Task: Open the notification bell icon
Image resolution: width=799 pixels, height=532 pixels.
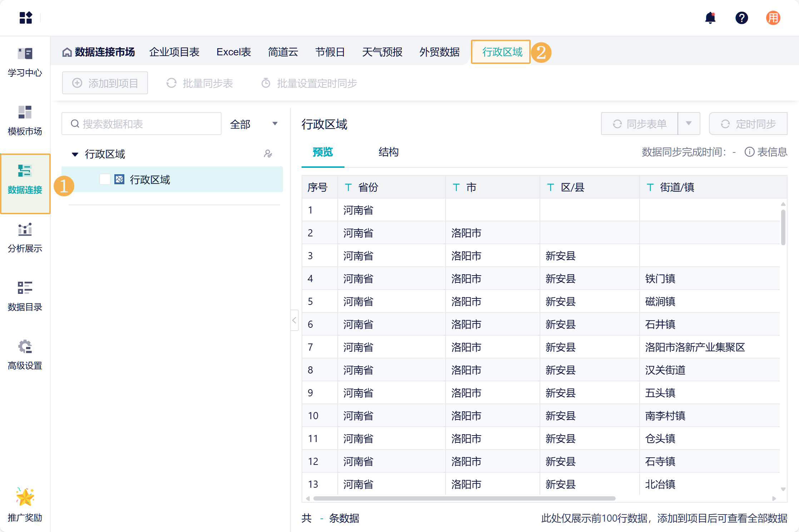Action: tap(710, 18)
